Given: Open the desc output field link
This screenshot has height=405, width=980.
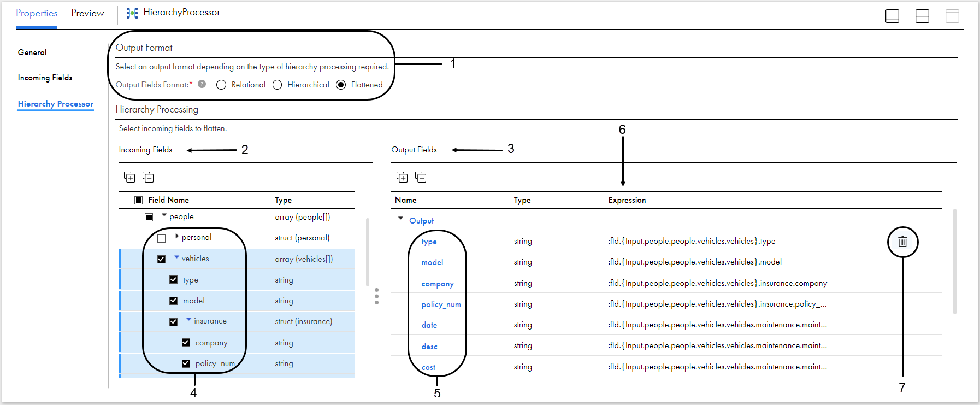Looking at the screenshot, I should (429, 347).
